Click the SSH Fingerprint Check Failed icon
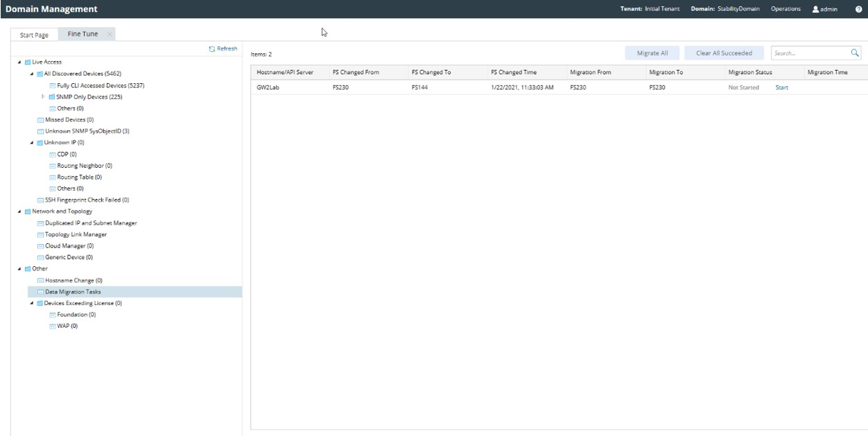 click(40, 200)
